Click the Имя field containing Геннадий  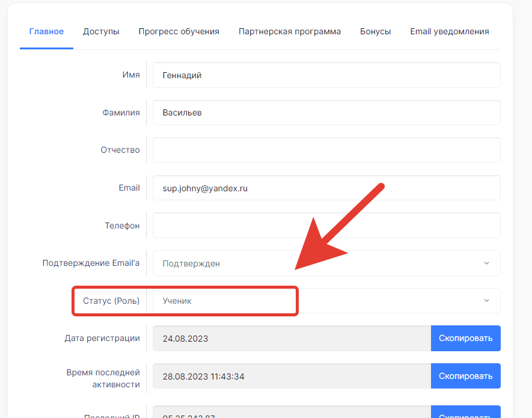326,75
